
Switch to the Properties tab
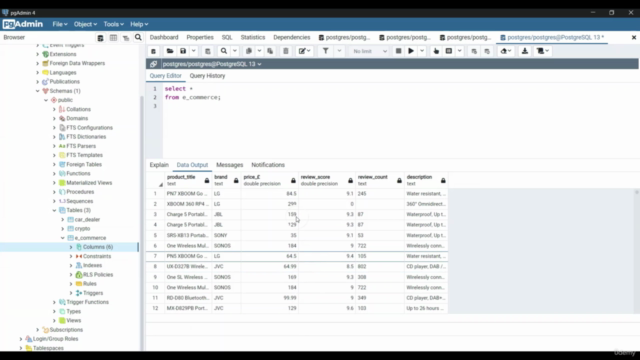coord(200,37)
